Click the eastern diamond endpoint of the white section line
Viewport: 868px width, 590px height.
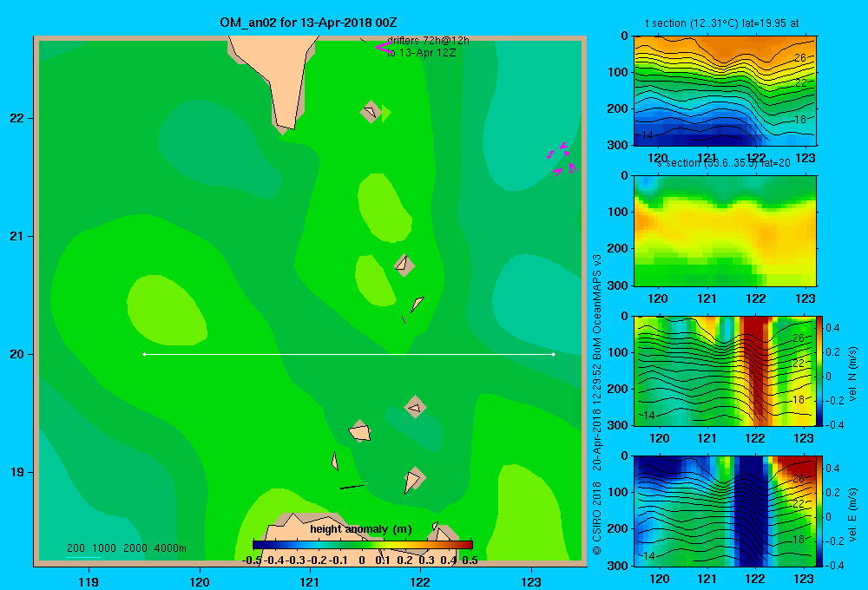(554, 354)
